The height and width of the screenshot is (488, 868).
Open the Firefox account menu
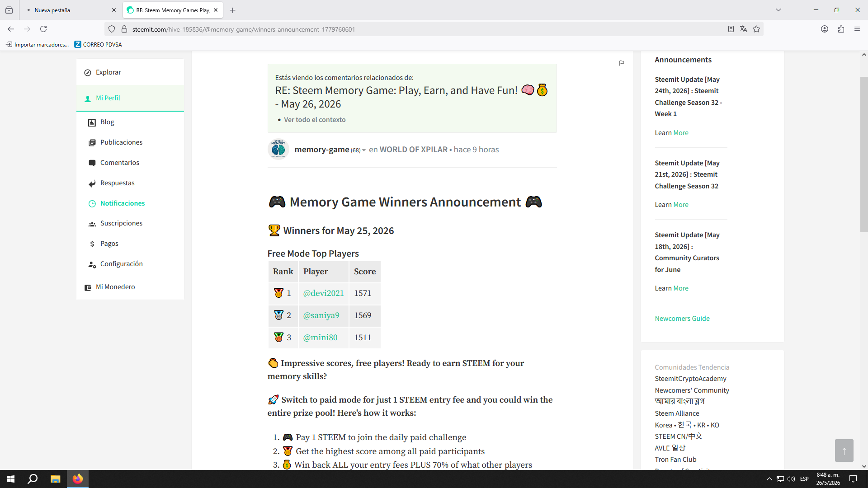pos(825,29)
